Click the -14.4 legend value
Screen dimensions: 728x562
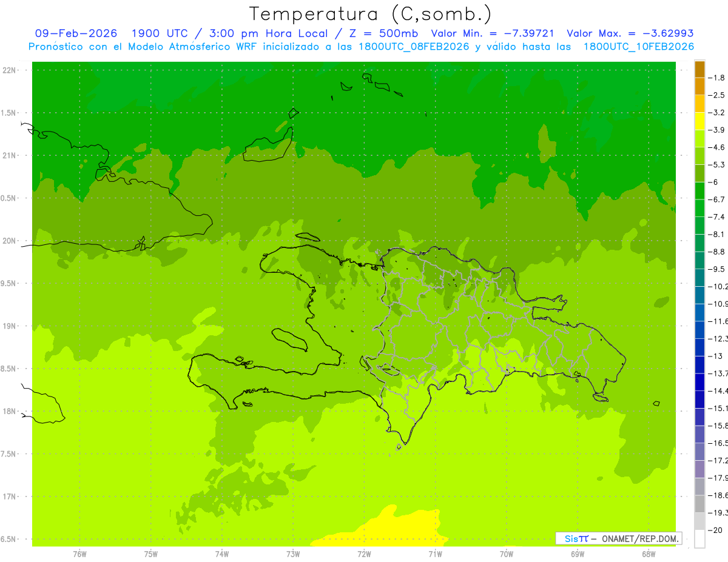(718, 390)
